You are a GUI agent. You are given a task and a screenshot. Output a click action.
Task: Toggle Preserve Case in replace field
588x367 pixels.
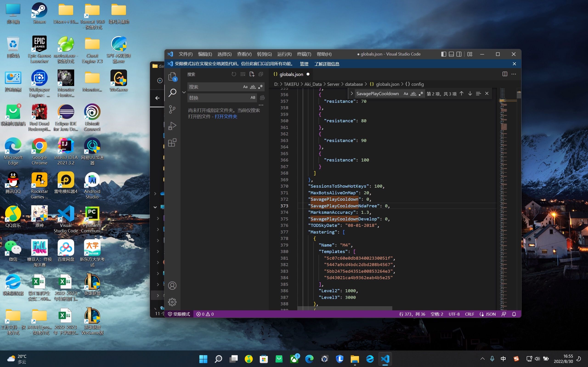click(253, 97)
